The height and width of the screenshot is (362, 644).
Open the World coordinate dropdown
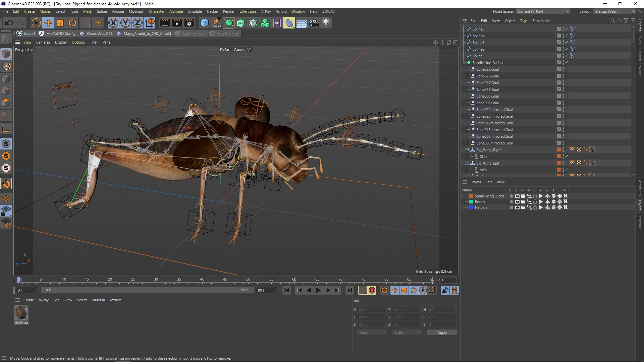coord(372,333)
